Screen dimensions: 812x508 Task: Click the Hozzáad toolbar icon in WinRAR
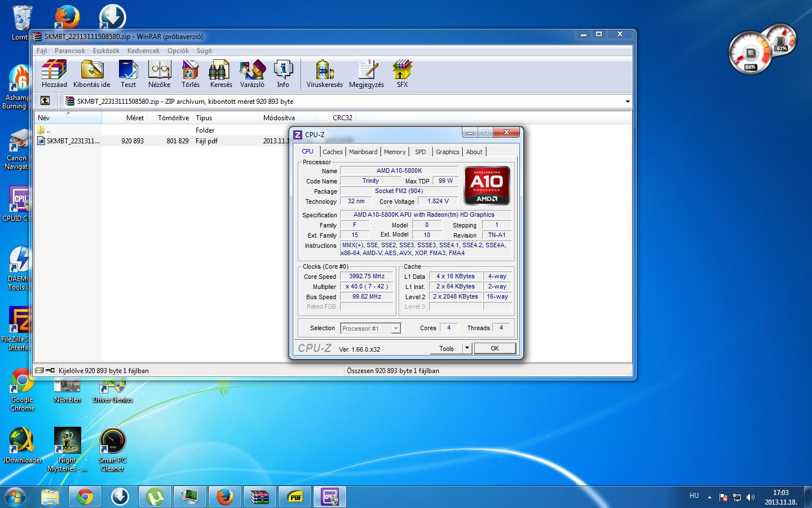(x=54, y=74)
